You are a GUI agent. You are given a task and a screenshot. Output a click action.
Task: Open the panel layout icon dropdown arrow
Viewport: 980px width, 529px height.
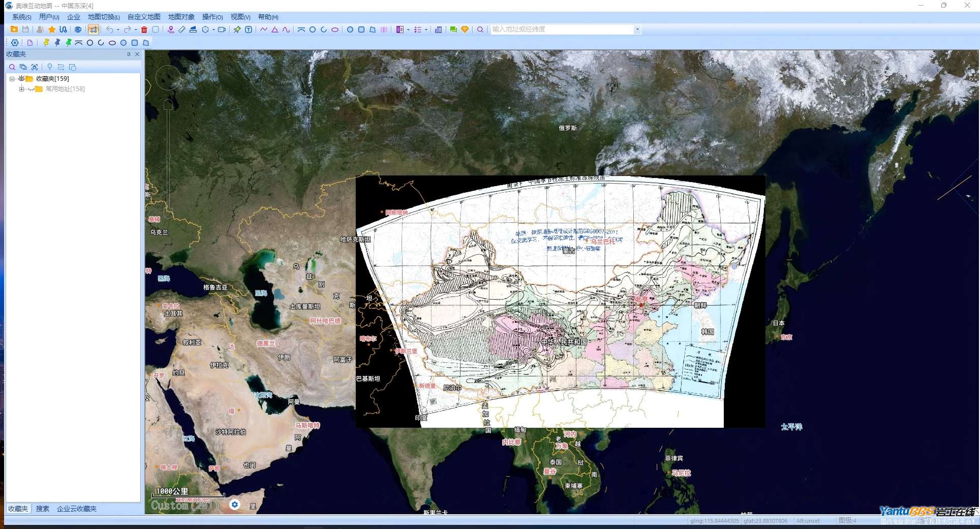click(408, 30)
